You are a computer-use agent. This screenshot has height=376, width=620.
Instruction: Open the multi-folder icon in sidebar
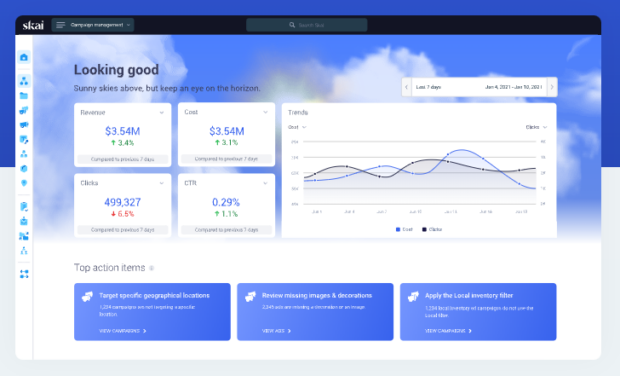click(24, 236)
